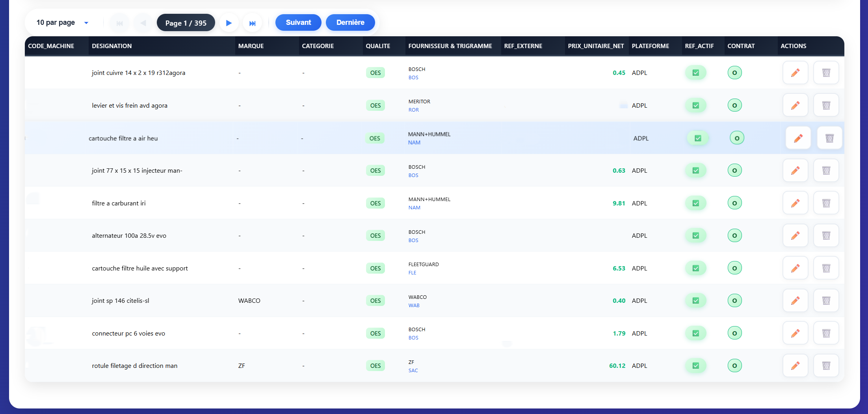Edit the joint cuivre 14 x 2 row
The image size is (868, 414).
point(795,73)
